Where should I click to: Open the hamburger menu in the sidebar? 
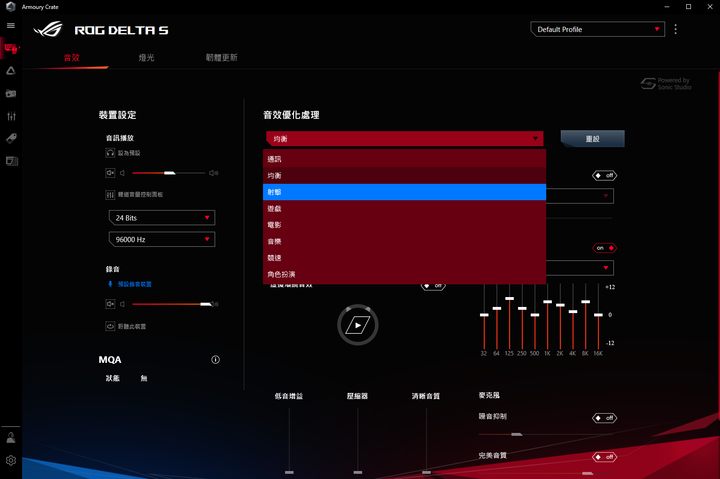11,26
